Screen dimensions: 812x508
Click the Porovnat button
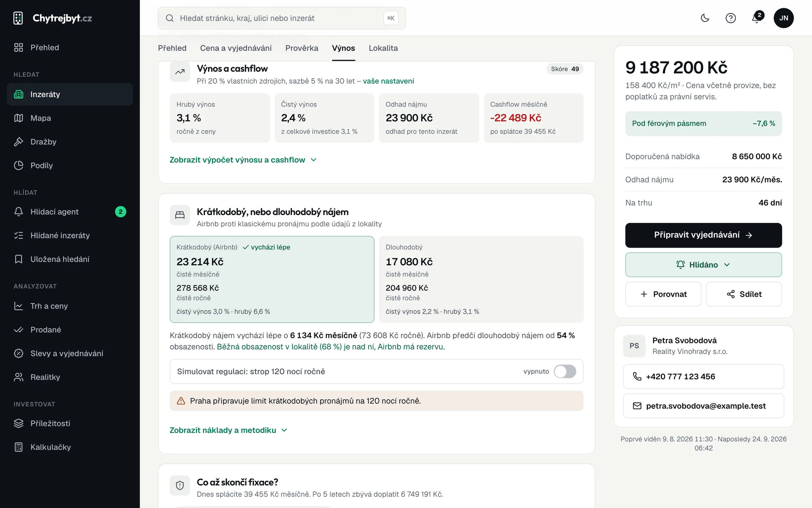point(663,294)
